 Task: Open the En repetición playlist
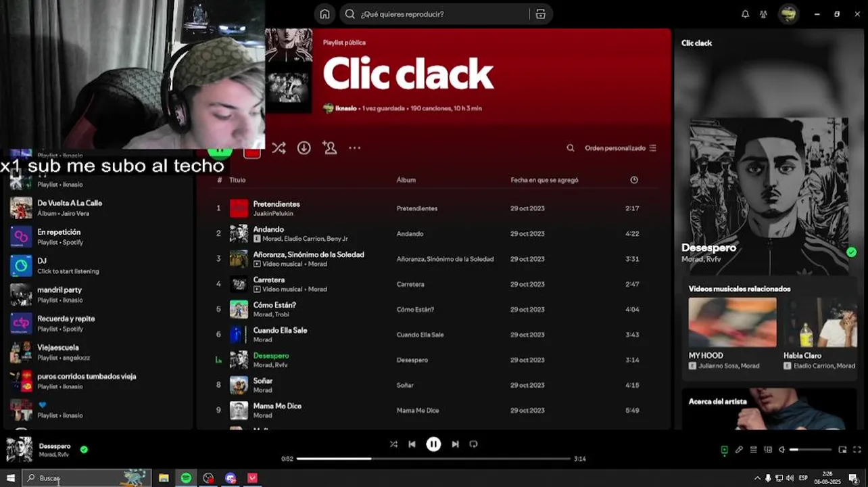99,237
